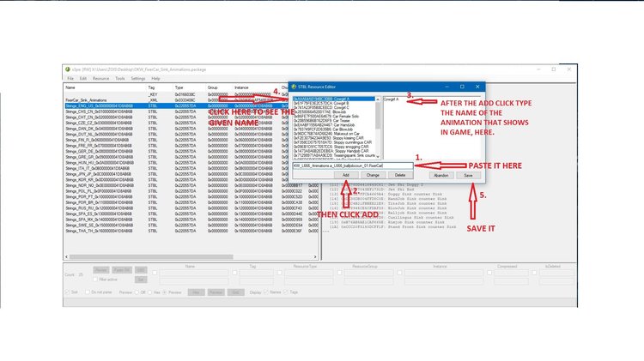Select the Strings_SPA_MX row
The width and height of the screenshot is (644, 361).
(191, 220)
